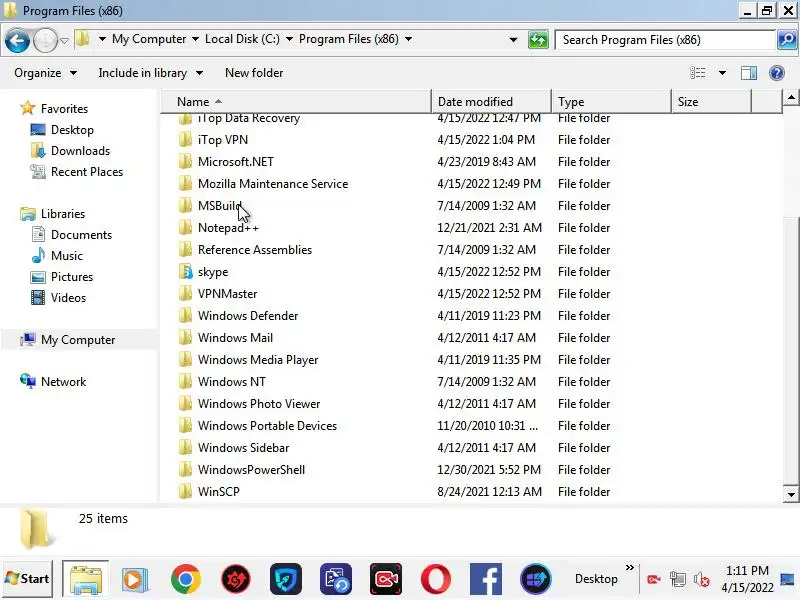Click the red recorder tray icon
800x600 pixels.
[x=654, y=580]
